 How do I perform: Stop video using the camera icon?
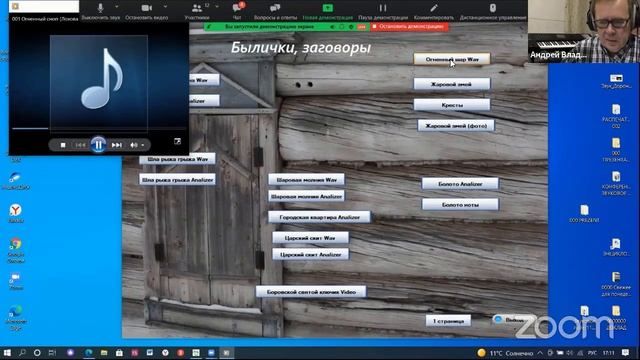click(x=147, y=8)
